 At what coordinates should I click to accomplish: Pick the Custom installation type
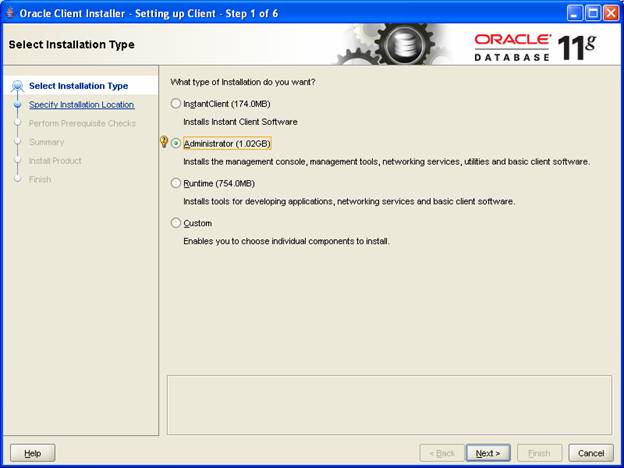(x=176, y=223)
